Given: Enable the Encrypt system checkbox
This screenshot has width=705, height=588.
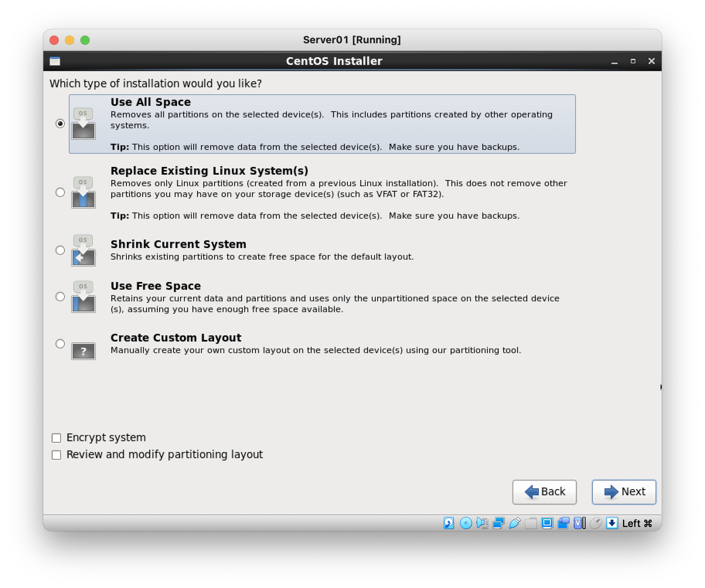Looking at the screenshot, I should click(x=56, y=438).
